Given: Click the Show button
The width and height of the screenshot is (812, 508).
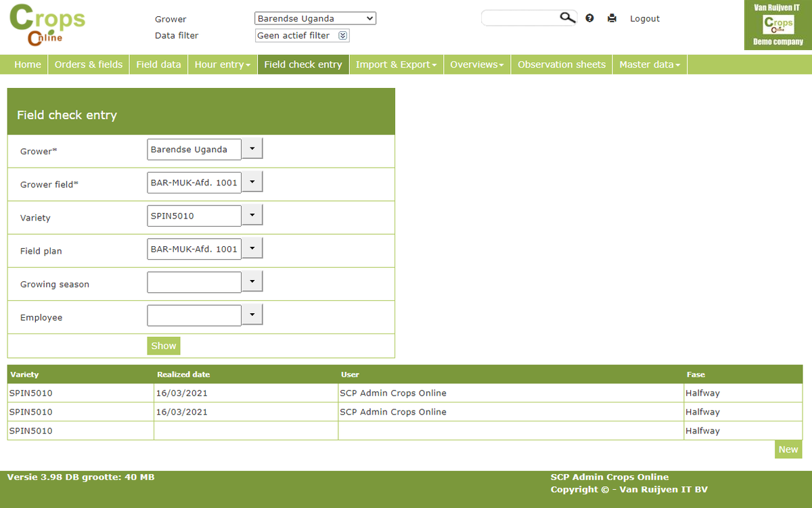Looking at the screenshot, I should pos(164,346).
